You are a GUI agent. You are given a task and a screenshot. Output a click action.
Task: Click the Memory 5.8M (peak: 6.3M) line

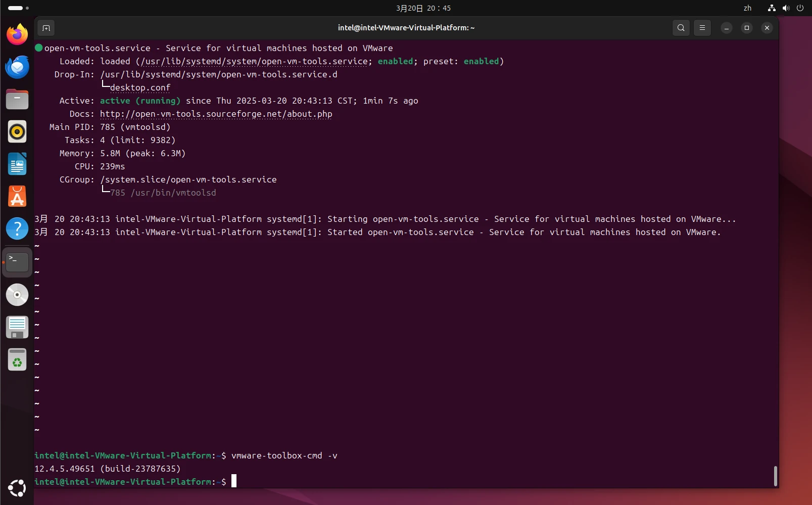pyautogui.click(x=122, y=153)
